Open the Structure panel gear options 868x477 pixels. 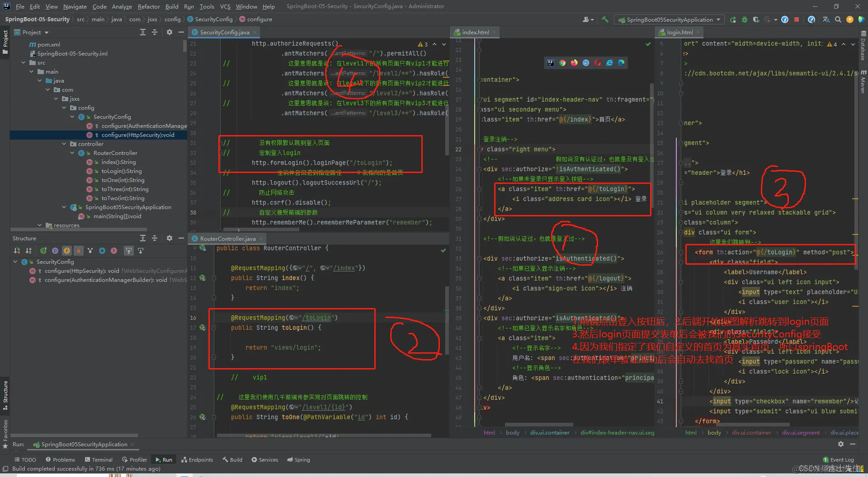click(170, 238)
